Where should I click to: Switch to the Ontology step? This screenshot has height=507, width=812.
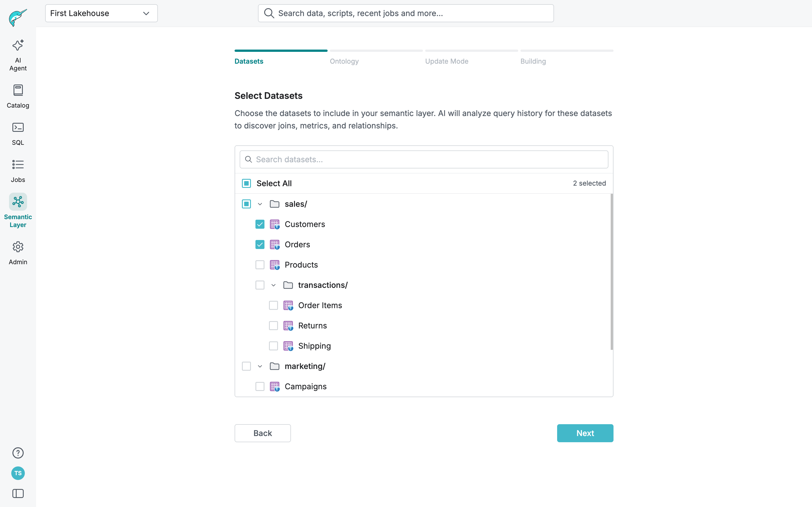click(344, 61)
